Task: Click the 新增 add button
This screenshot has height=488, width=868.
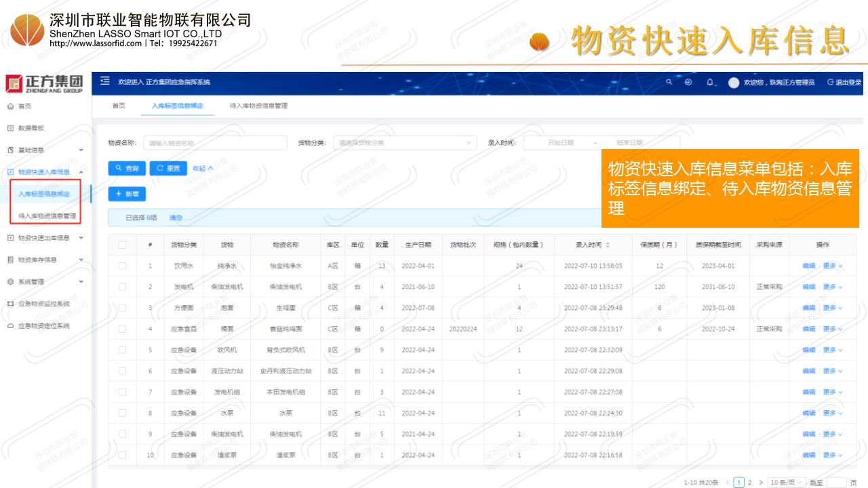Action: tap(127, 194)
